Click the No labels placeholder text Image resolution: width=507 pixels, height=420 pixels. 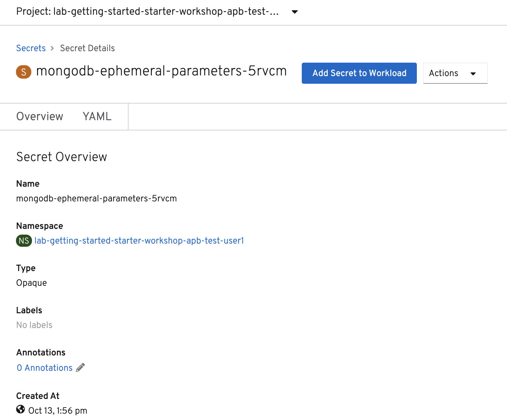click(x=34, y=325)
